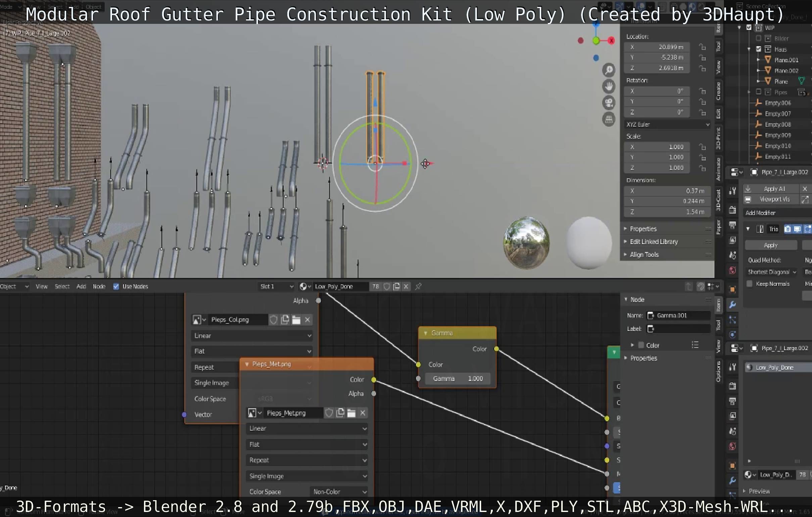Enable the Bilder collection checkbox

point(758,38)
